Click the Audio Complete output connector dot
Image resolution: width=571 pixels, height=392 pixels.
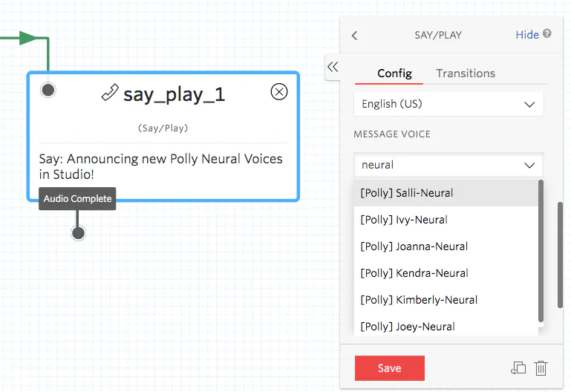tap(78, 233)
